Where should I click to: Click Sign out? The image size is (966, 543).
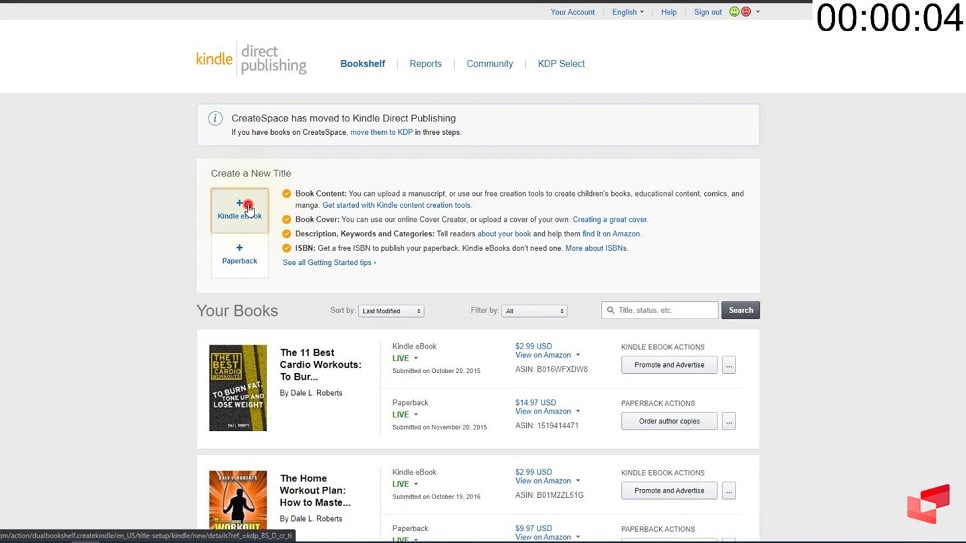(707, 12)
